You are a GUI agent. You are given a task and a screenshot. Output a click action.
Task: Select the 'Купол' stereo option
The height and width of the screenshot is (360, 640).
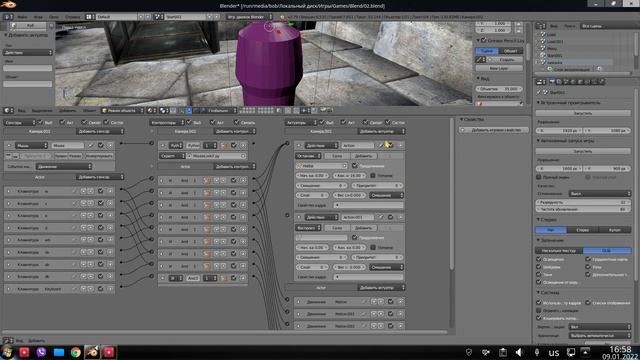coord(614,230)
